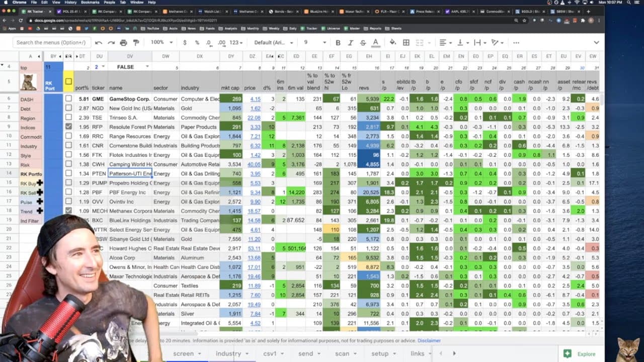
Task: Click the Redo arrow in the toolbar
Action: [111, 43]
